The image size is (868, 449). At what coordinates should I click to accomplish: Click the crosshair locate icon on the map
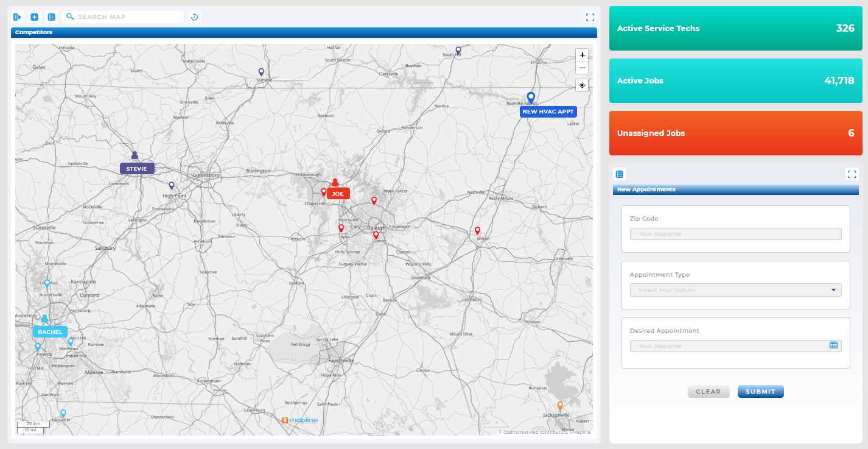tap(582, 85)
